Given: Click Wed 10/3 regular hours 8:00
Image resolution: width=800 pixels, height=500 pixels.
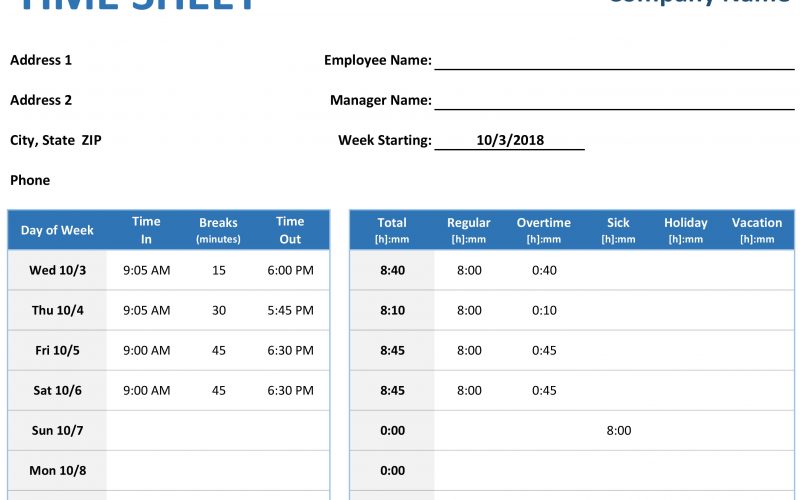Looking at the screenshot, I should pyautogui.click(x=469, y=270).
